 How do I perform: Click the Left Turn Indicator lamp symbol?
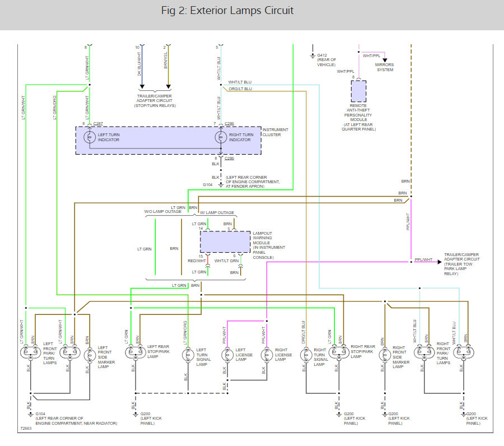click(90, 137)
